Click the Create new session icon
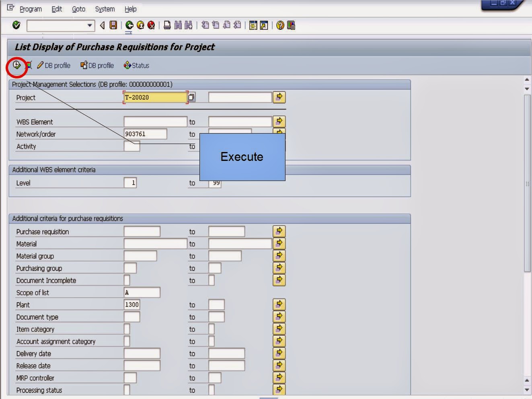 253,25
